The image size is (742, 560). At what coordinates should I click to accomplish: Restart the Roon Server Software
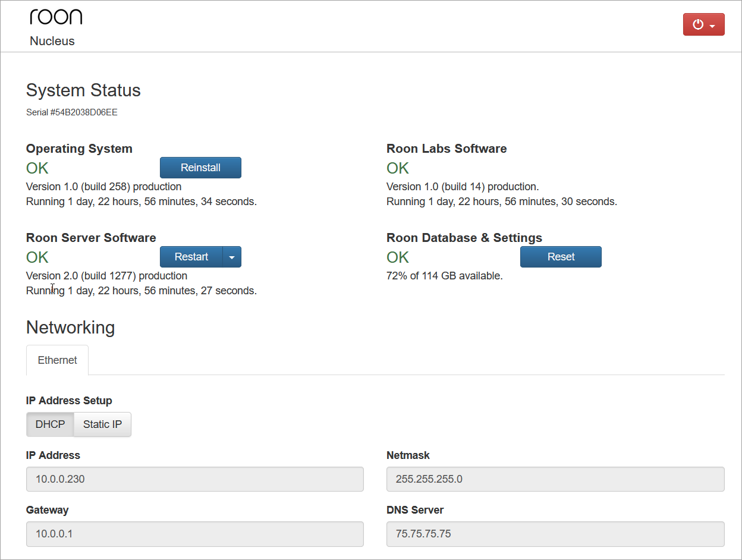click(191, 257)
